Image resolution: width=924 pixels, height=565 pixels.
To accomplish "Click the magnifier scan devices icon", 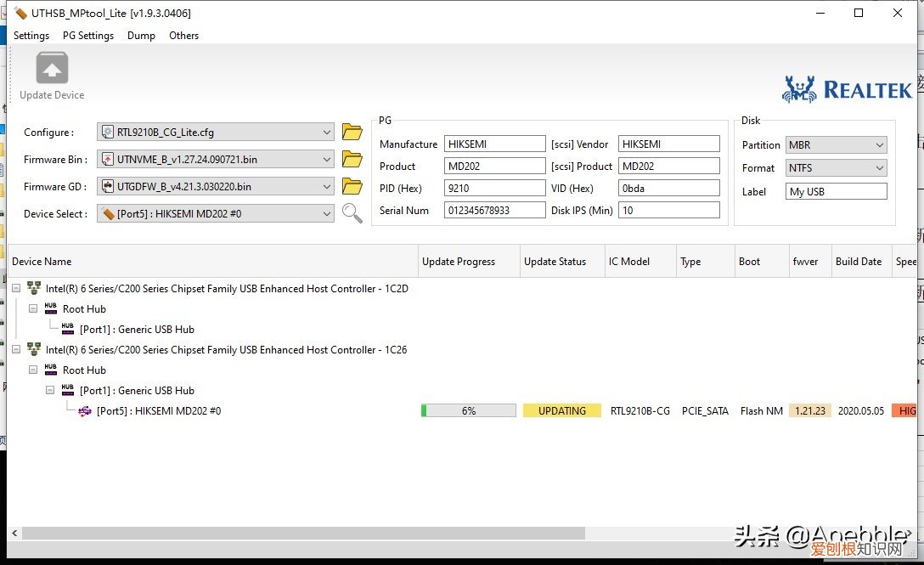I will pos(352,213).
